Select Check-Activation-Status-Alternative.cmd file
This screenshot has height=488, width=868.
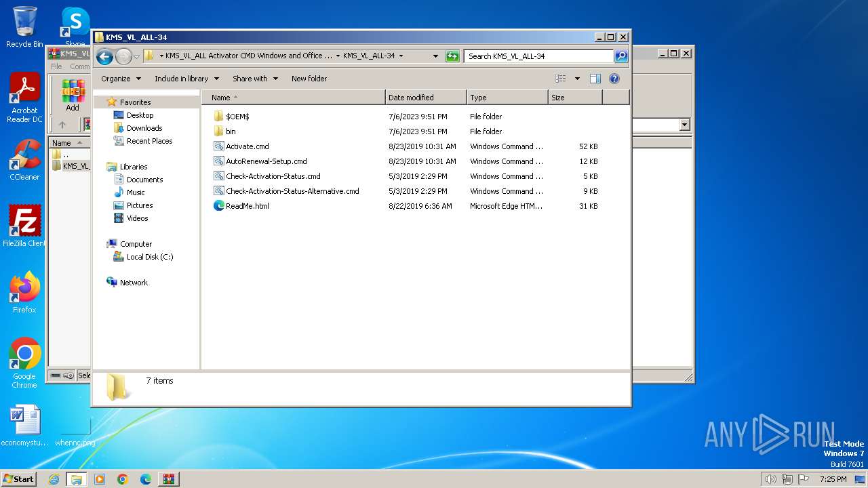click(x=292, y=191)
